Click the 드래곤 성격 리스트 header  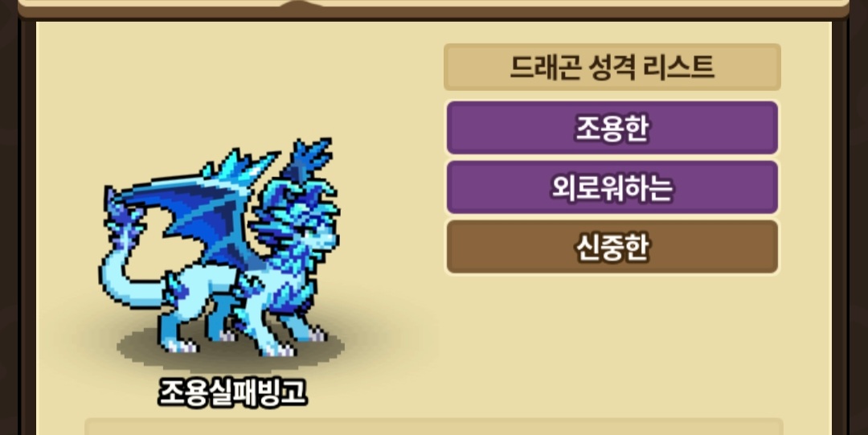coord(612,67)
